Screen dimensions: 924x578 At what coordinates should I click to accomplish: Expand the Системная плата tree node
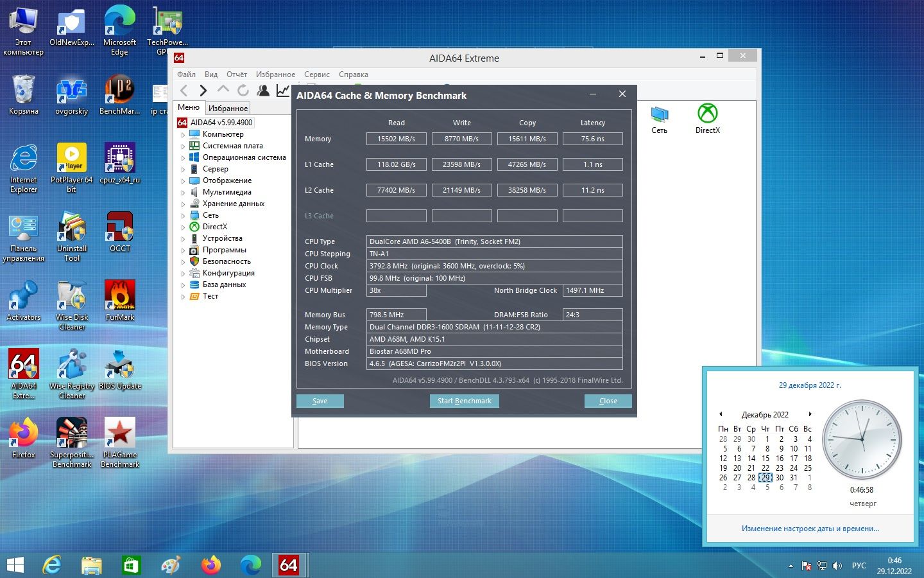click(x=183, y=146)
